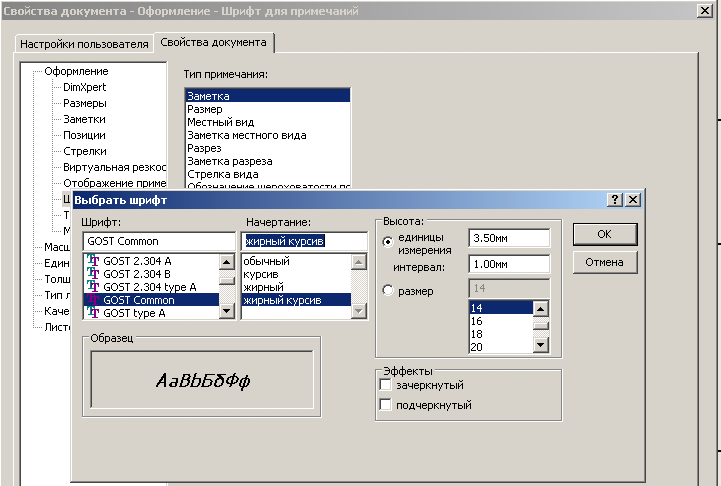Viewport: 721px width, 486px height.
Task: Click the size list scroll up arrow
Action: (541, 309)
